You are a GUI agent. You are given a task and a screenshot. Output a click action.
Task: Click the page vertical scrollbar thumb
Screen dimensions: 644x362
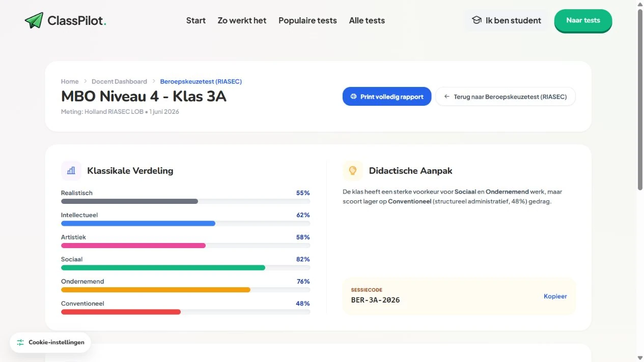[640, 99]
